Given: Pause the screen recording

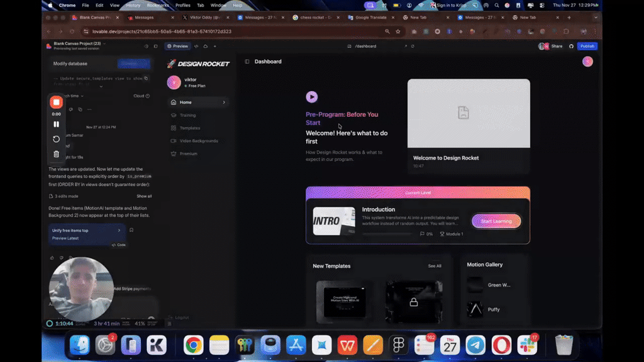Looking at the screenshot, I should [56, 124].
